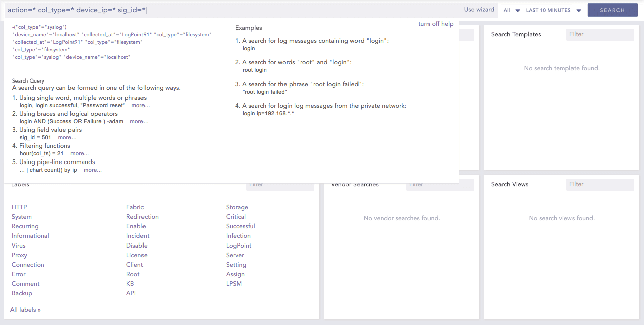
Task: Expand the "All" repository dropdown
Action: tap(510, 10)
